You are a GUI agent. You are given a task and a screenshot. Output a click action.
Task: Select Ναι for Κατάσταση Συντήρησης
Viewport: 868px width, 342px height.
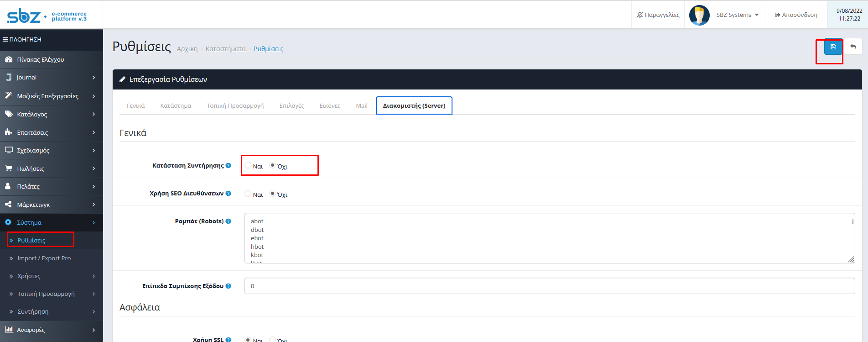coord(248,165)
